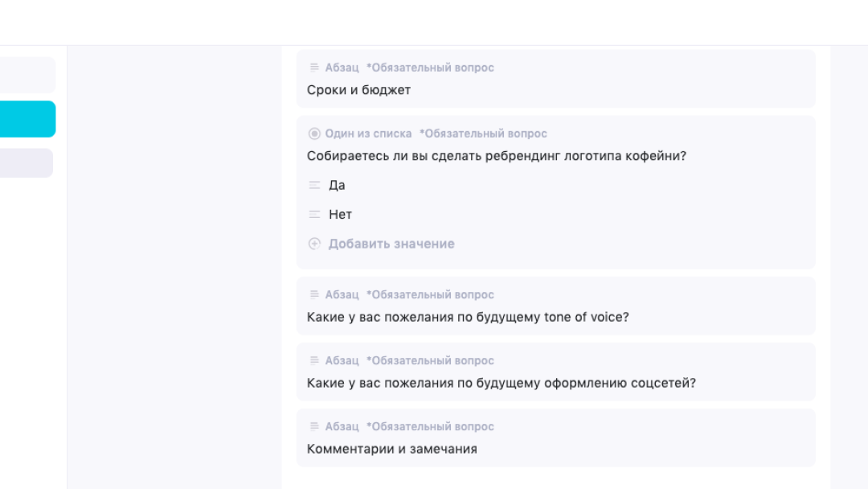Select the grey item below the cyan sidebar item
The image size is (868, 489).
pos(26,162)
